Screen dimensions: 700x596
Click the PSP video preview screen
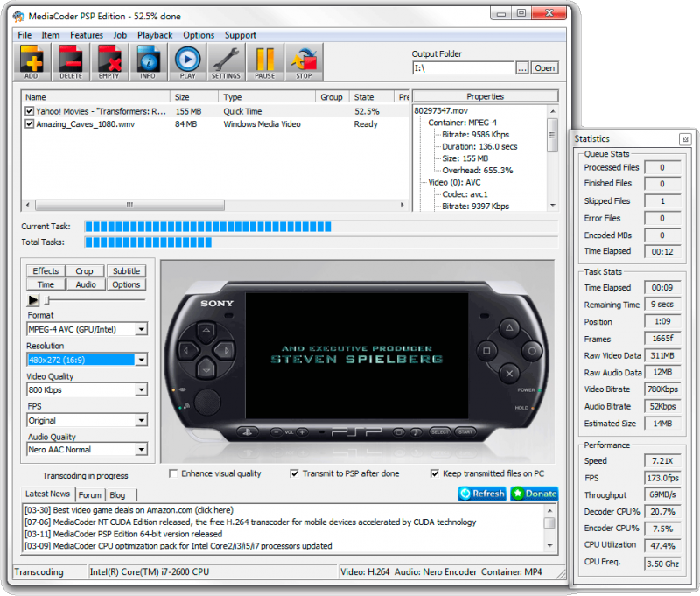357,355
